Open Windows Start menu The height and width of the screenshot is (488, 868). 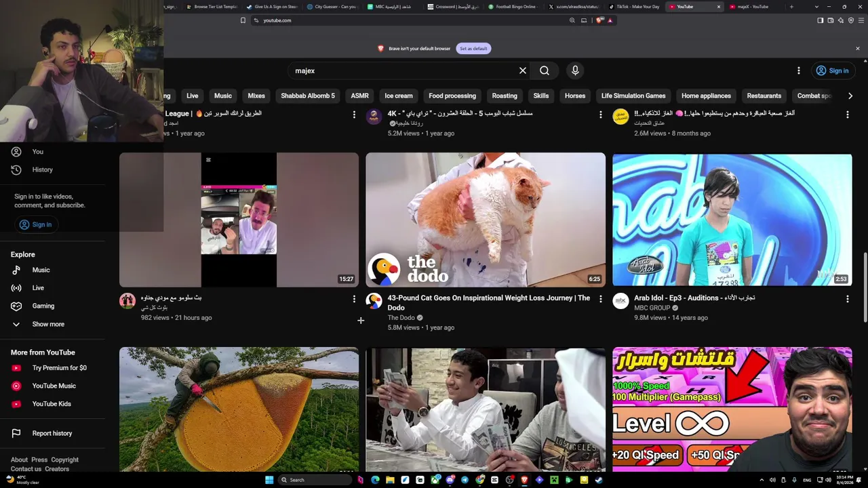(269, 480)
